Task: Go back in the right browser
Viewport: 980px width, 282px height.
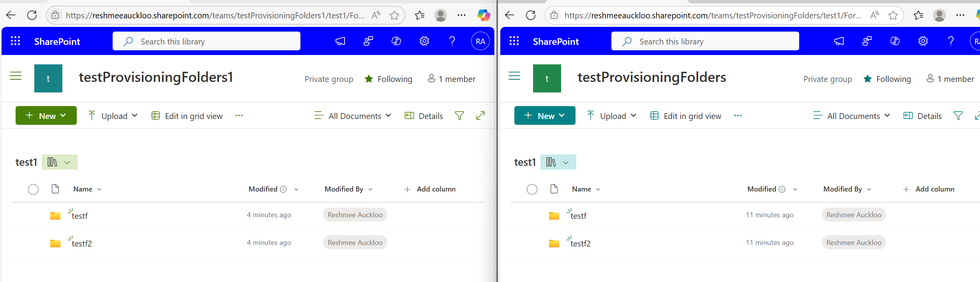Action: pos(510,15)
